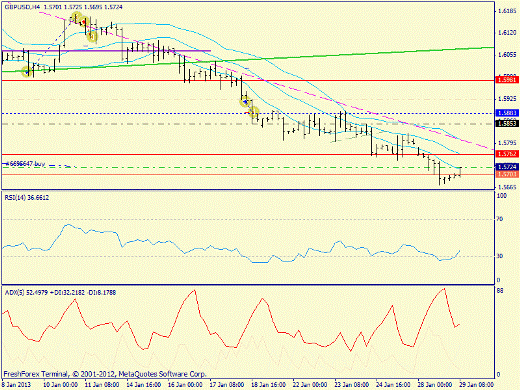Click the 1.6185 price axis value
The height and width of the screenshot is (390, 520).
pos(507,11)
